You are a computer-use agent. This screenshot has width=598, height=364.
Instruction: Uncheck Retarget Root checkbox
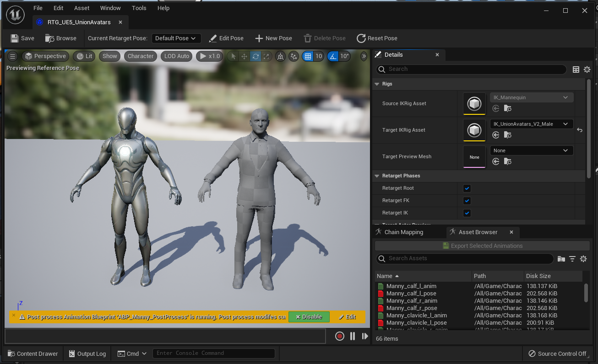point(467,188)
